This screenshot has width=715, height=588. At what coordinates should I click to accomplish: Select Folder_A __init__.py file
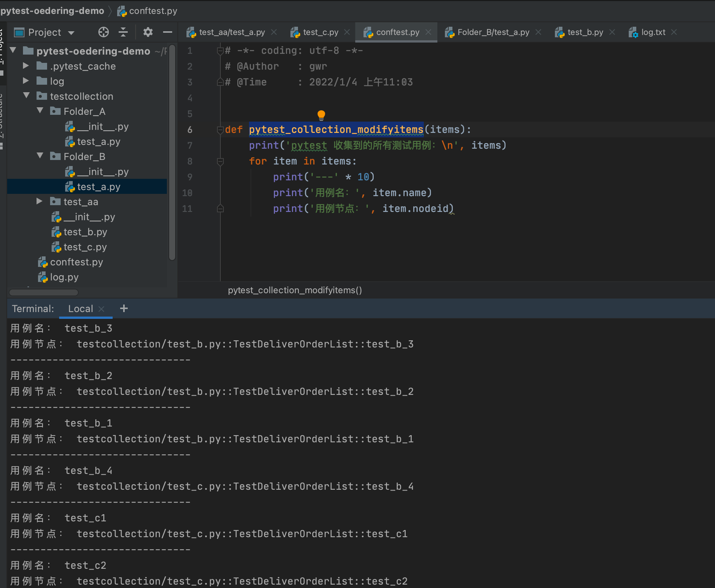click(x=102, y=126)
